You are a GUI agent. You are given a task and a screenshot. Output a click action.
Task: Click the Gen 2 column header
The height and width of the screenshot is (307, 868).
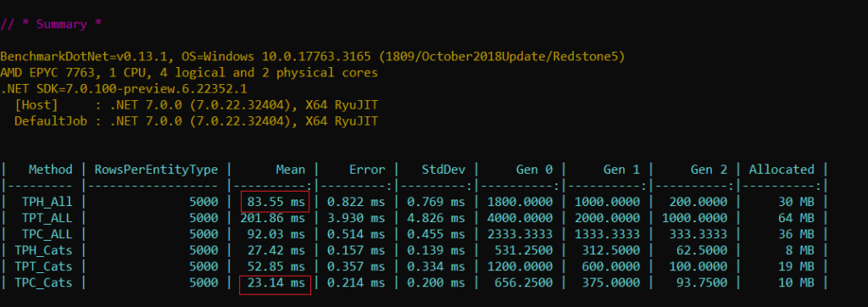point(709,169)
